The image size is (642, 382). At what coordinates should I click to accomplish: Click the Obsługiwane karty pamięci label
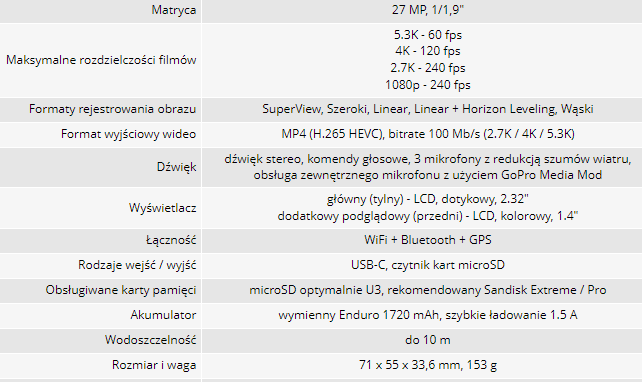pos(121,290)
